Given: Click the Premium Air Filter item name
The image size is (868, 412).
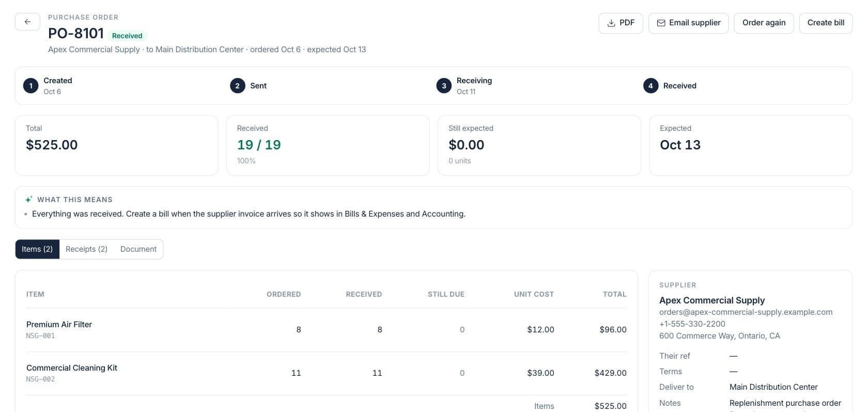Looking at the screenshot, I should (x=59, y=325).
